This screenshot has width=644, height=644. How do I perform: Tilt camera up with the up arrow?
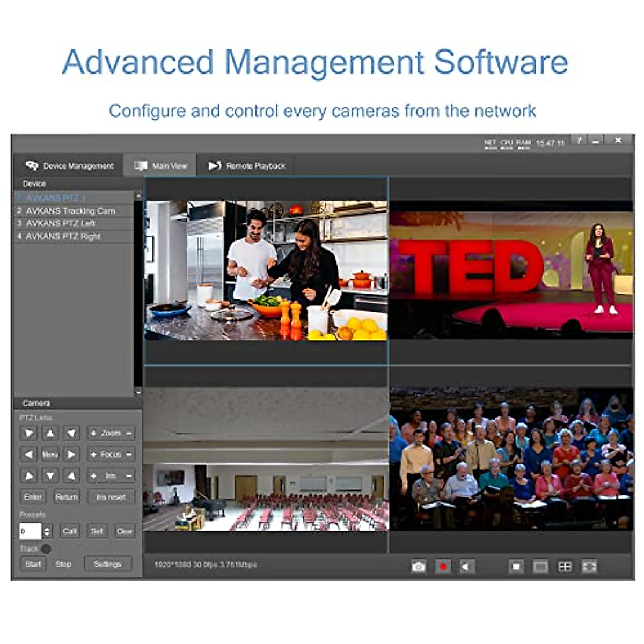(x=50, y=433)
